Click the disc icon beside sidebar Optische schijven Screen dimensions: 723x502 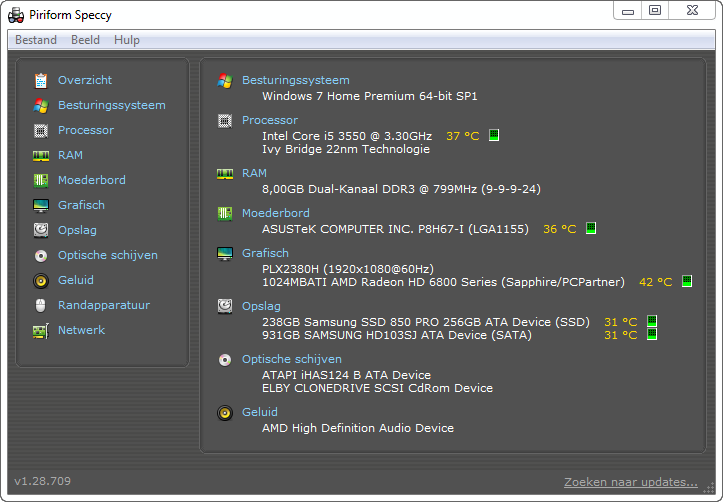tap(41, 255)
